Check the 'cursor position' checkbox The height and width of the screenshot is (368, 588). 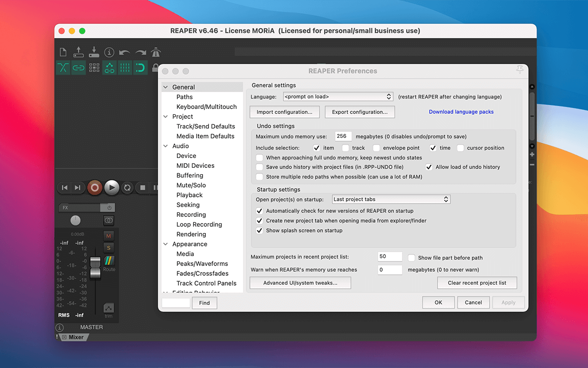point(461,148)
